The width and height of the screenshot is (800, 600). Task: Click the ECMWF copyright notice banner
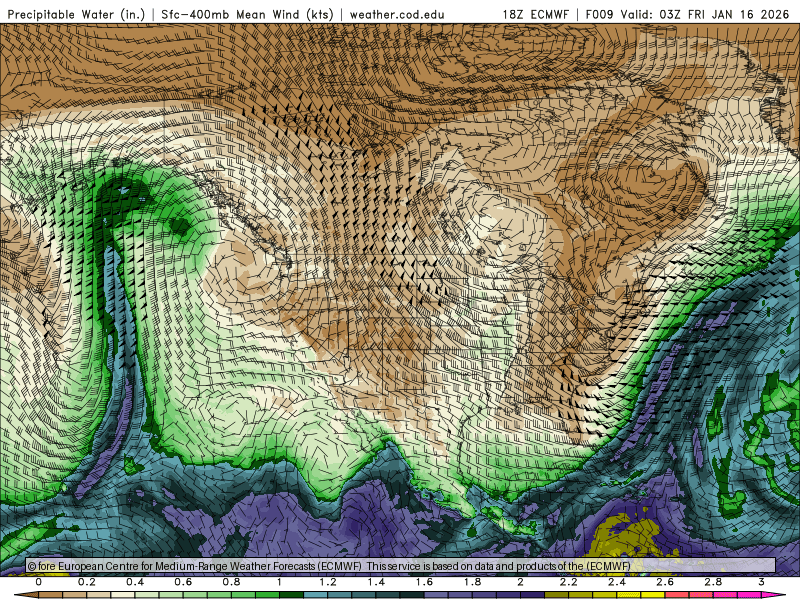point(401,566)
